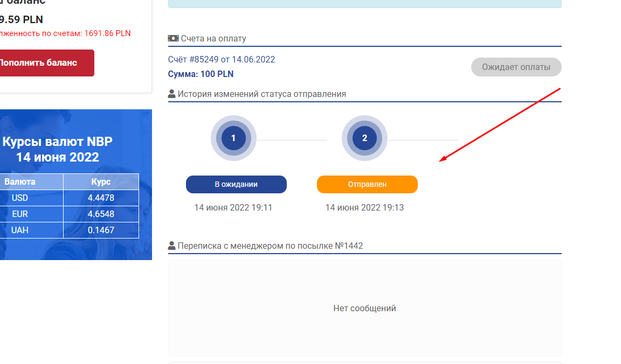Open invoice Счёт #85249 от 14.06.2022
The width and height of the screenshot is (621, 364).
(x=222, y=59)
